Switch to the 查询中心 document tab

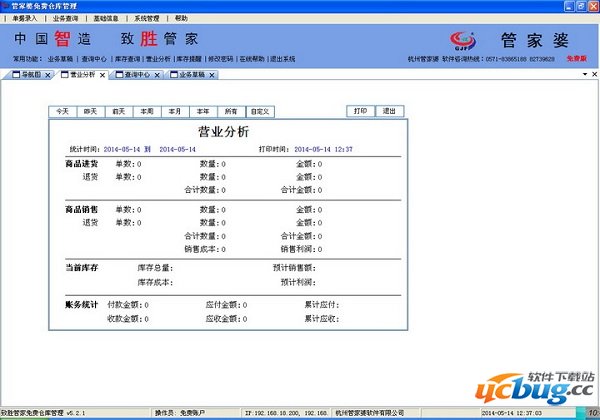137,75
